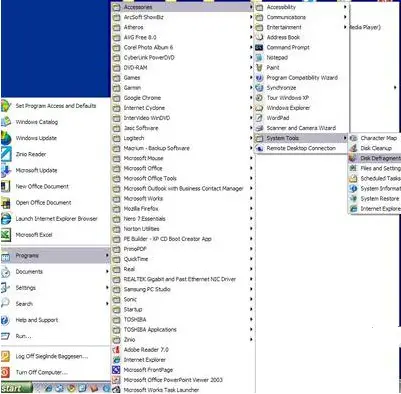The width and height of the screenshot is (401, 394).
Task: Click the Microsoft FrontPage icon
Action: pyautogui.click(x=116, y=370)
